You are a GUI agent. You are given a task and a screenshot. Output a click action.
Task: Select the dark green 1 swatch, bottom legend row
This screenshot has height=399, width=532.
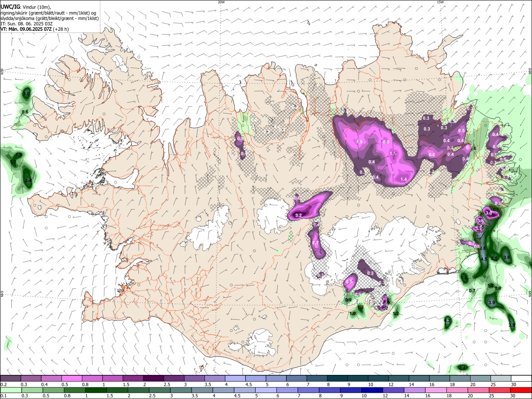[95, 390]
